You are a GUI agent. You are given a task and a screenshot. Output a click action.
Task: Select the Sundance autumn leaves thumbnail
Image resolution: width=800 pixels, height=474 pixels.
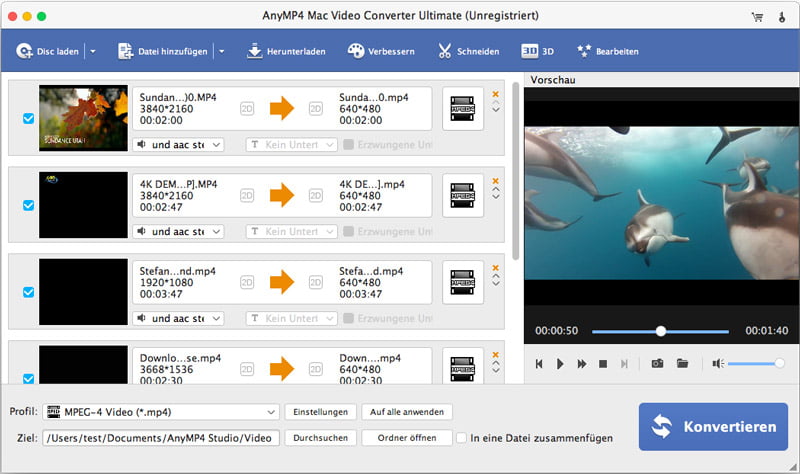click(83, 118)
